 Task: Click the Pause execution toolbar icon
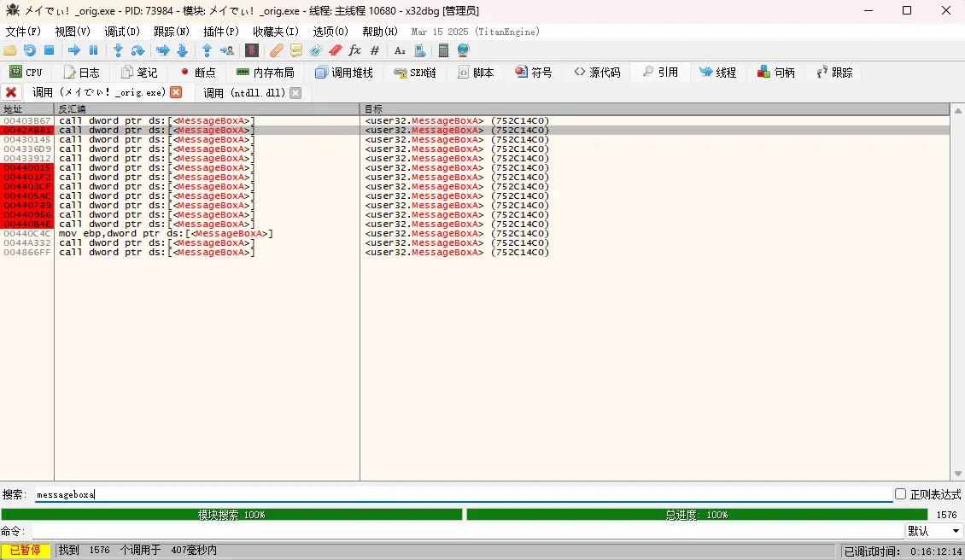click(94, 50)
